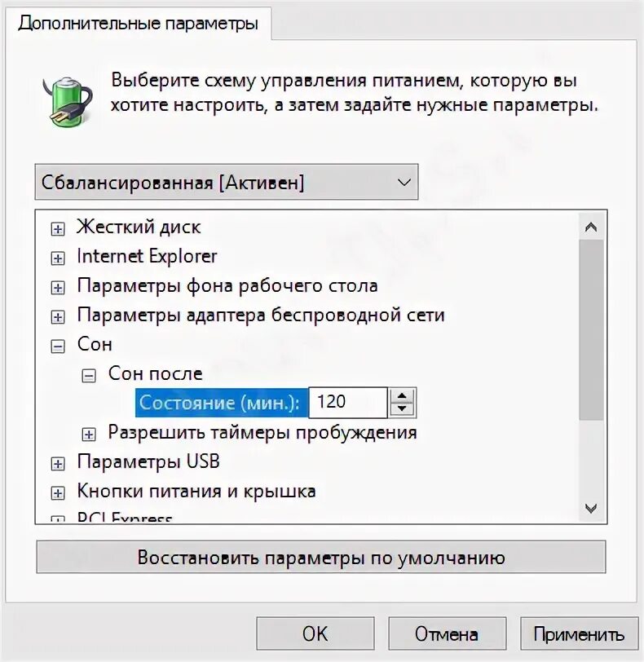Expand Параметры адаптера беспроводной сети
Image resolution: width=644 pixels, height=662 pixels.
pyautogui.click(x=58, y=317)
